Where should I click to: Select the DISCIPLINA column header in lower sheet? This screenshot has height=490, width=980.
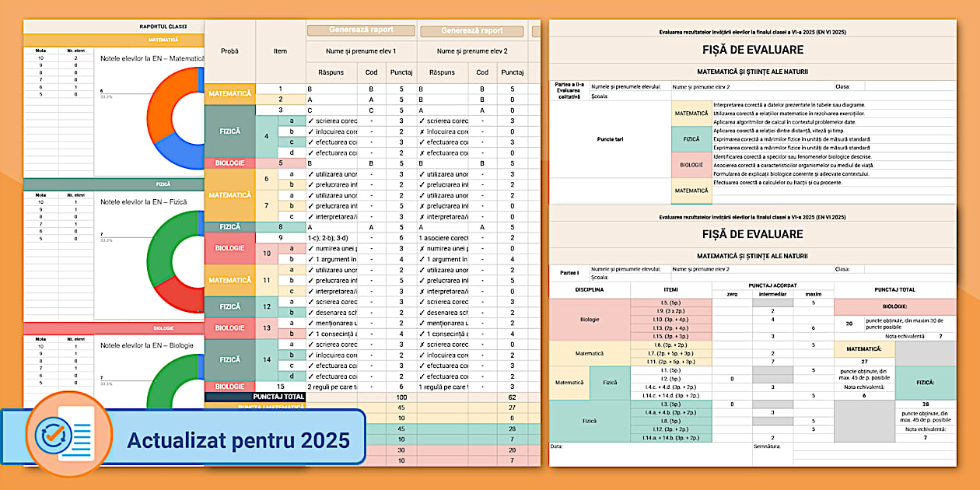point(589,289)
